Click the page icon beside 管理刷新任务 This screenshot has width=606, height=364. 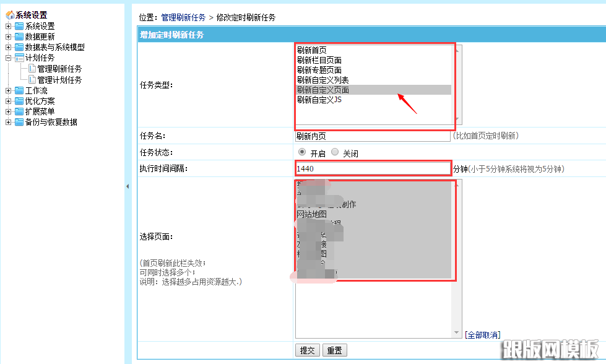[x=32, y=69]
